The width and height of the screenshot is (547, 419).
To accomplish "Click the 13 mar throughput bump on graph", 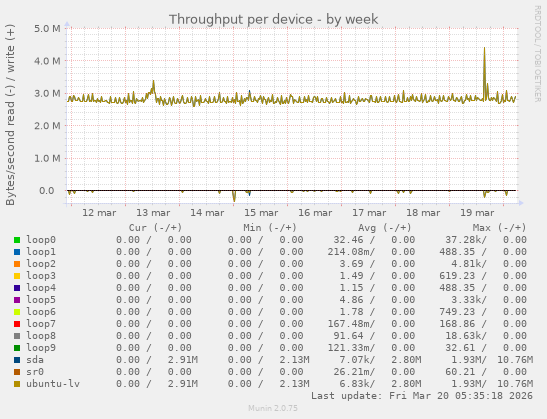I will click(153, 82).
